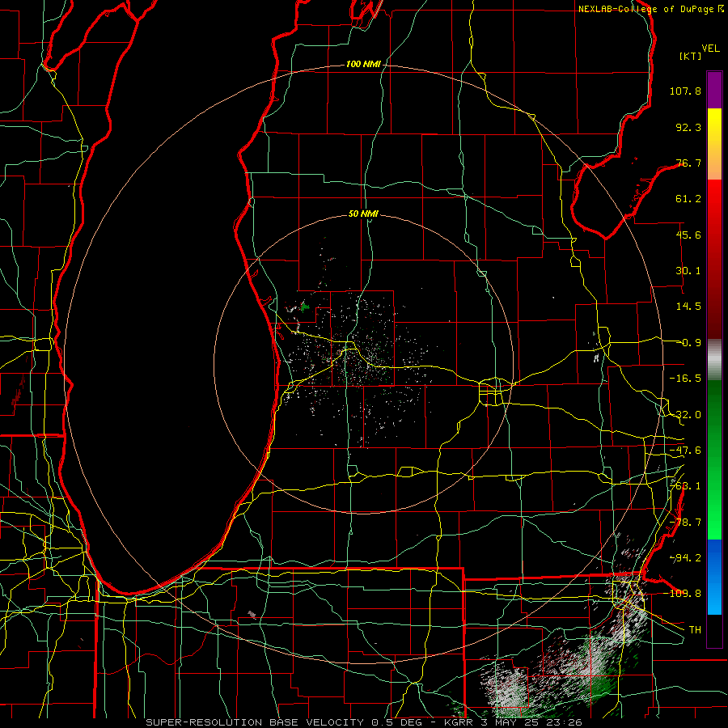Click the 107.8 velocity scale value
The height and width of the screenshot is (728, 728).
tap(685, 91)
